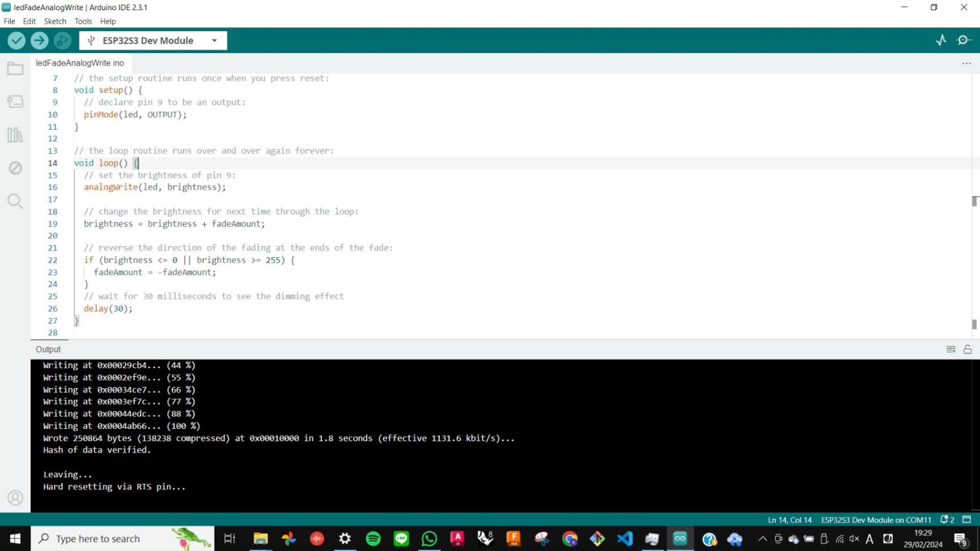Click the pinMode call on line 10
This screenshot has height=551, width=980.
(101, 114)
